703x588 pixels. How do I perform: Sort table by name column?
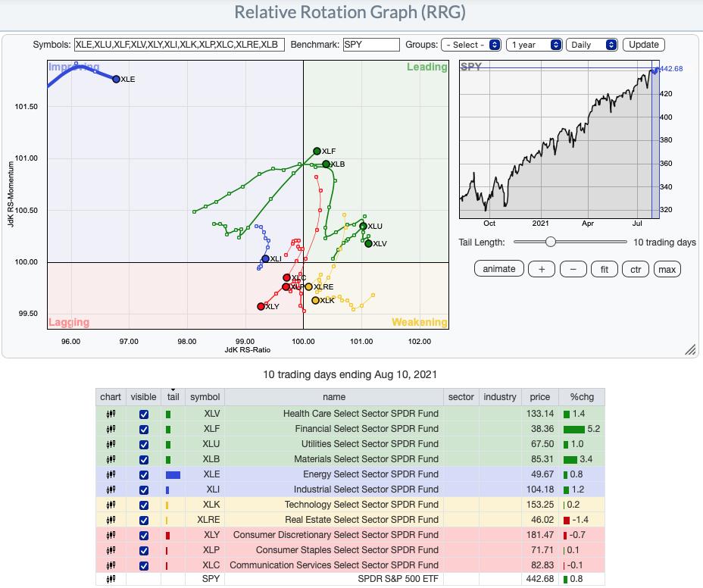pyautogui.click(x=334, y=397)
